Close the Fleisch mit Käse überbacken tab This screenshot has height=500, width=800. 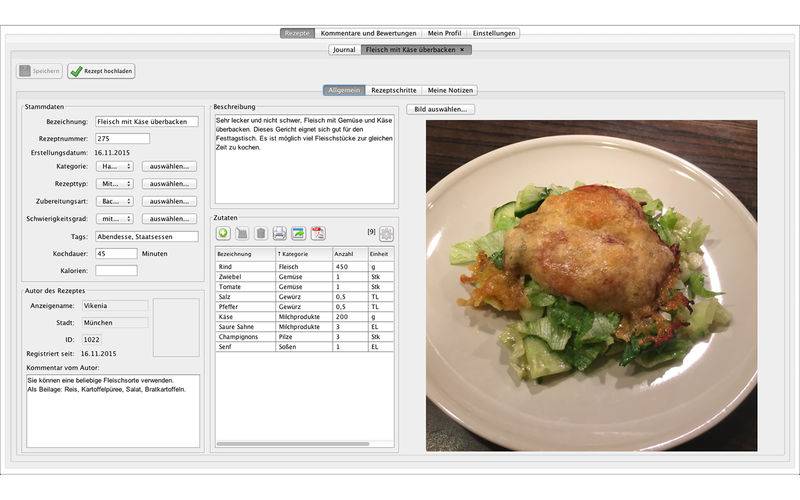462,49
